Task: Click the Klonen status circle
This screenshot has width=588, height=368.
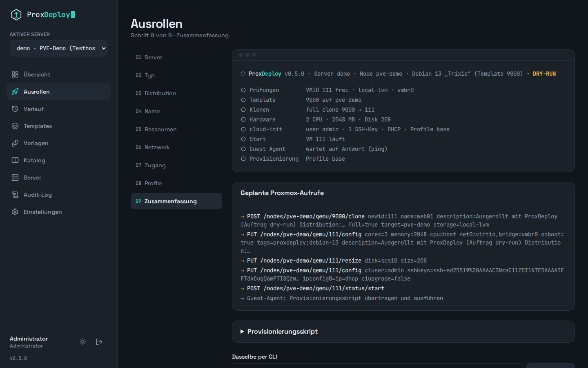Action: pyautogui.click(x=243, y=110)
